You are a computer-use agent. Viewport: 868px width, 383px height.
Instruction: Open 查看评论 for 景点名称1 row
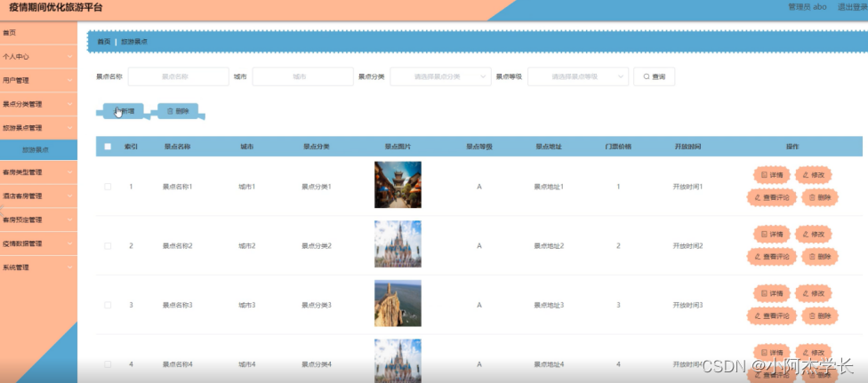click(772, 197)
